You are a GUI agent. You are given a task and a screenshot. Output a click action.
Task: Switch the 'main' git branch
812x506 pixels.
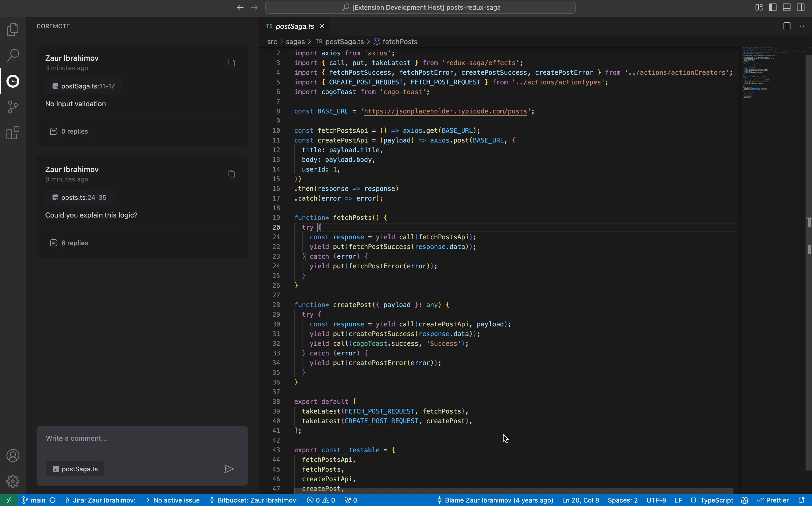coord(33,500)
